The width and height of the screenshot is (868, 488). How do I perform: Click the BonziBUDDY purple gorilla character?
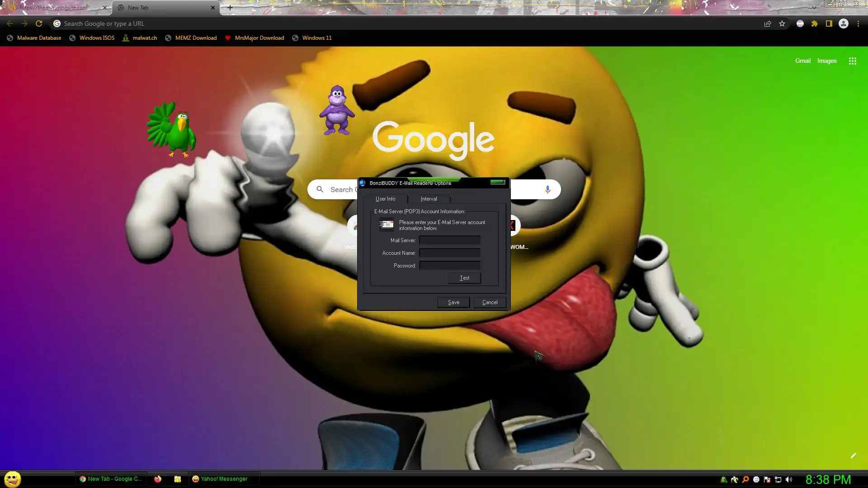point(337,111)
